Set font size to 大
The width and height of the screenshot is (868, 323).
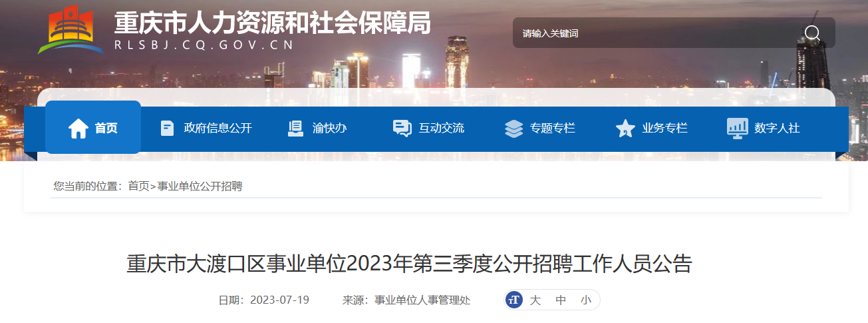535,300
